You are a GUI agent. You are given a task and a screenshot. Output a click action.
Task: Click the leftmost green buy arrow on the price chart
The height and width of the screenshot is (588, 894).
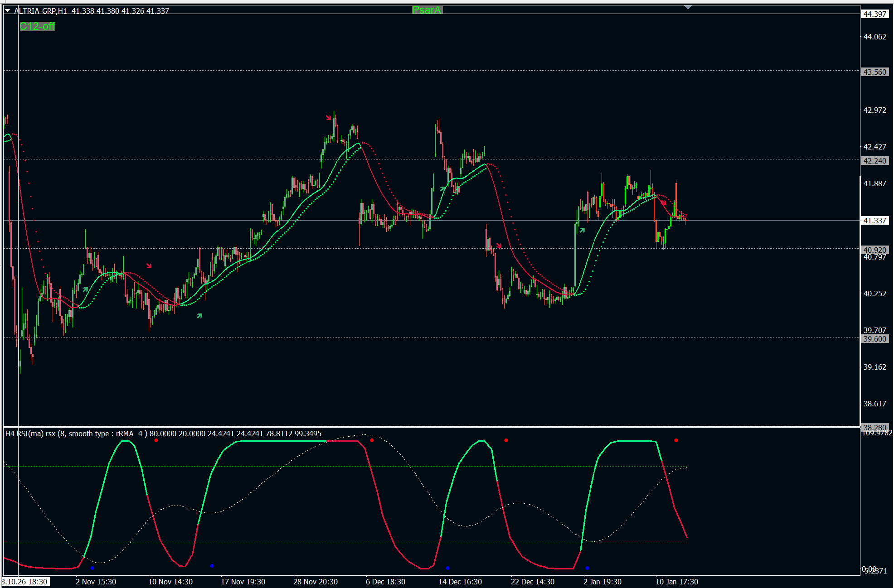coord(85,289)
